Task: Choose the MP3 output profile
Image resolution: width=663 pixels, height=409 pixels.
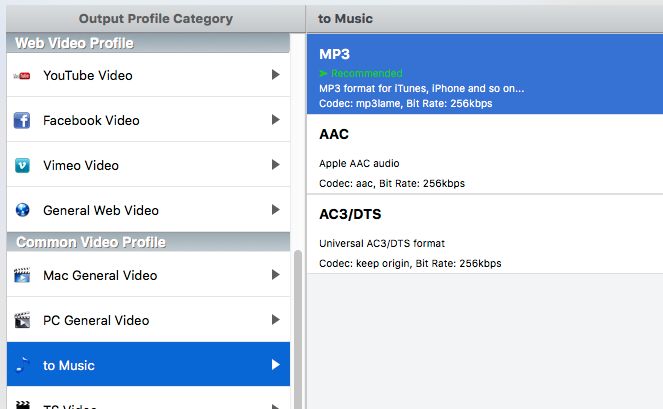Action: click(x=485, y=74)
